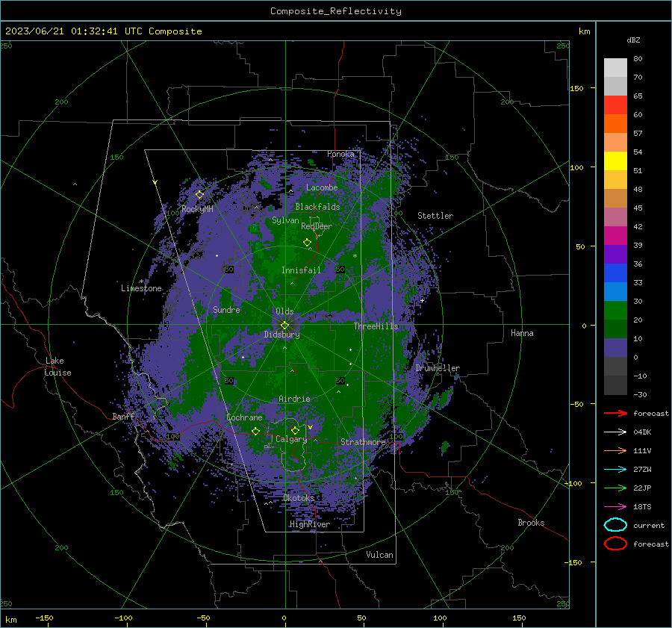The height and width of the screenshot is (628, 672).
Task: Select the slate purple 0-10 dBZ swatch
Action: [x=615, y=348]
